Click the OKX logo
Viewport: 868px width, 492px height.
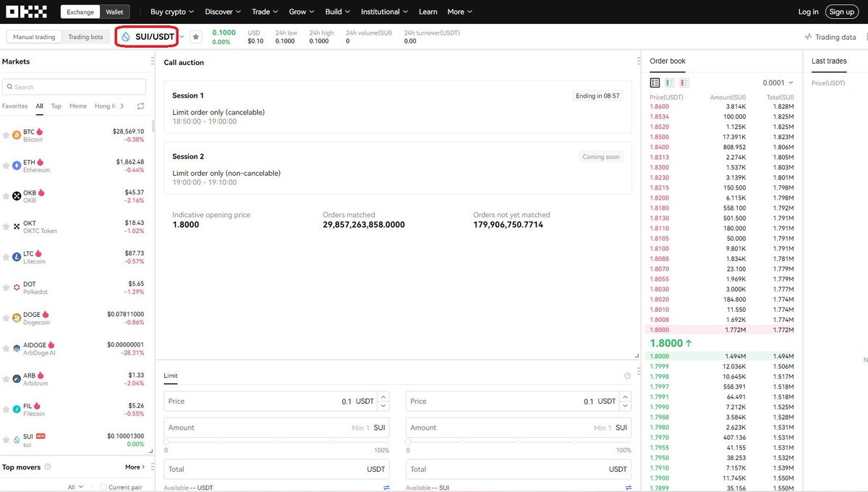pos(26,12)
